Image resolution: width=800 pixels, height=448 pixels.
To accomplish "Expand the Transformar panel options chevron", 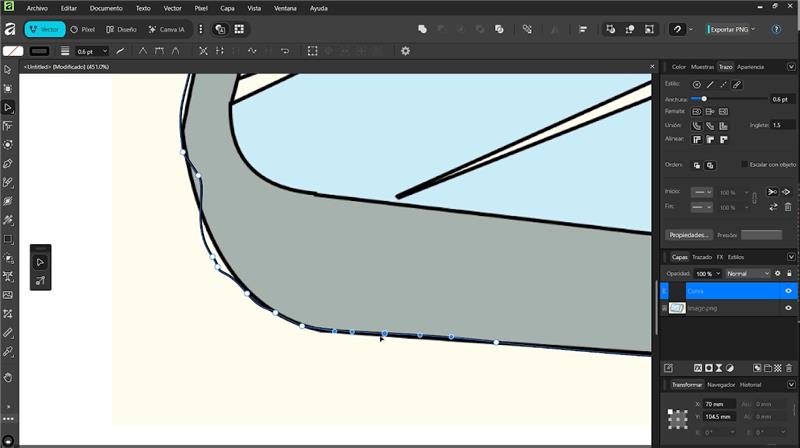I will pos(791,385).
